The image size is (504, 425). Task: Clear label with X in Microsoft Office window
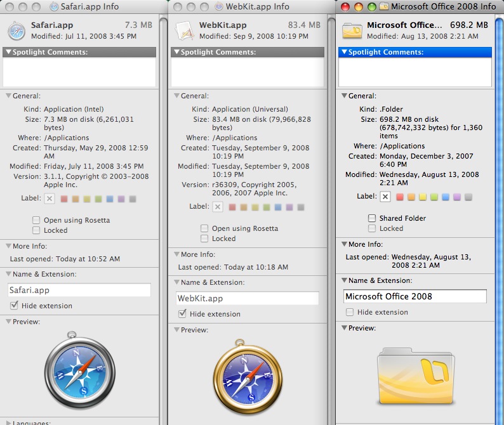coord(385,197)
